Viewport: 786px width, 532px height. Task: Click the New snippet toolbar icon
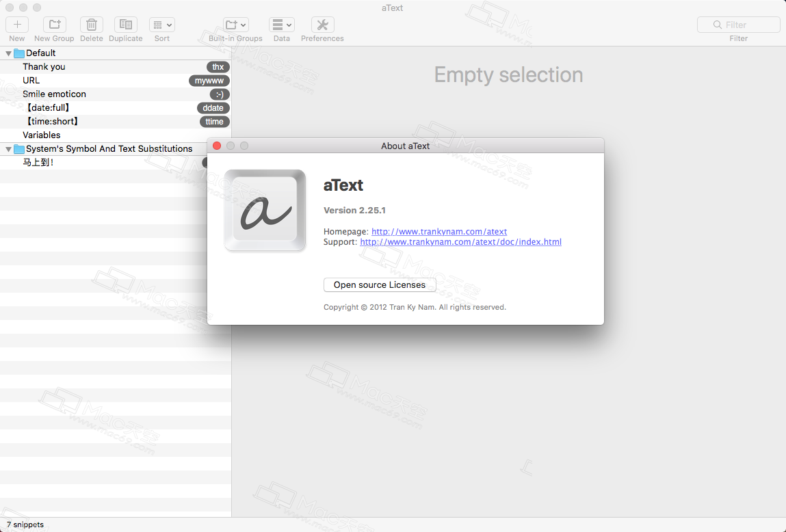[17, 25]
